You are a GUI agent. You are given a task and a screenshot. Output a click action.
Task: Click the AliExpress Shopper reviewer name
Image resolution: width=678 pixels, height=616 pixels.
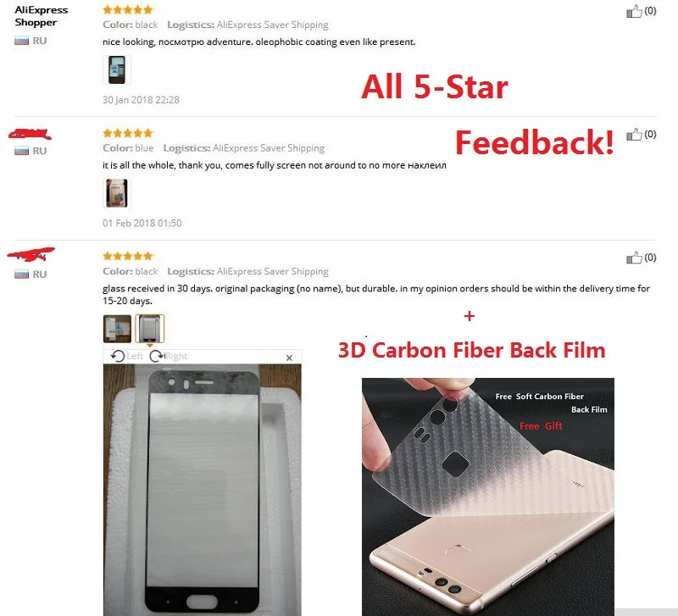pyautogui.click(x=41, y=16)
